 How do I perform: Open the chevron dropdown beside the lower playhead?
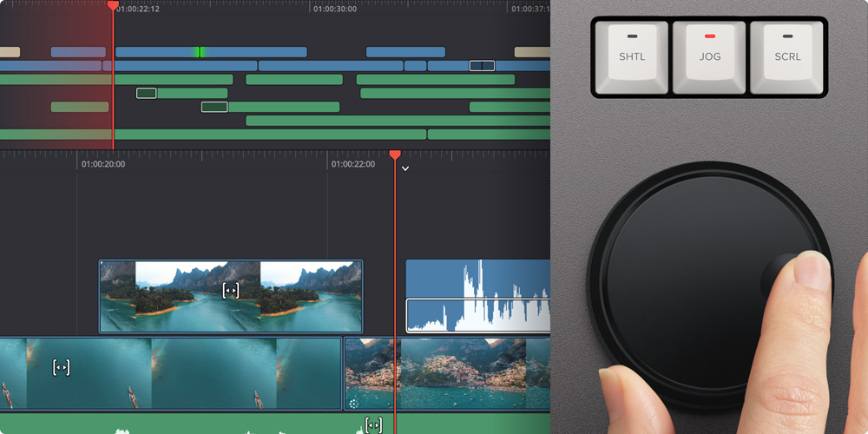pos(405,168)
